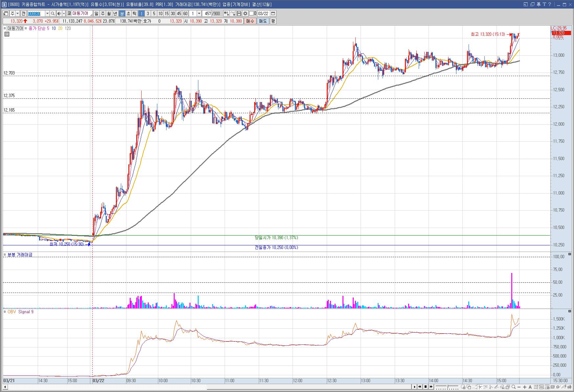Click the 종가 단순 moving average label

37,28
